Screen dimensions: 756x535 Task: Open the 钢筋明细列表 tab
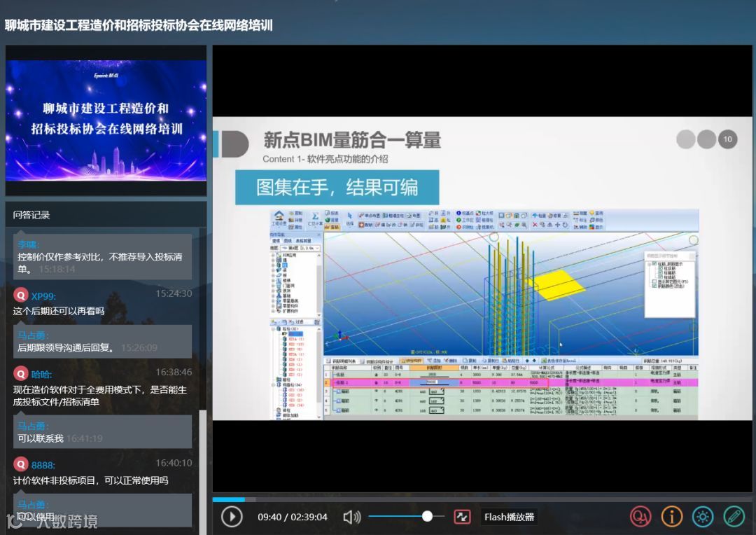pyautogui.click(x=341, y=361)
